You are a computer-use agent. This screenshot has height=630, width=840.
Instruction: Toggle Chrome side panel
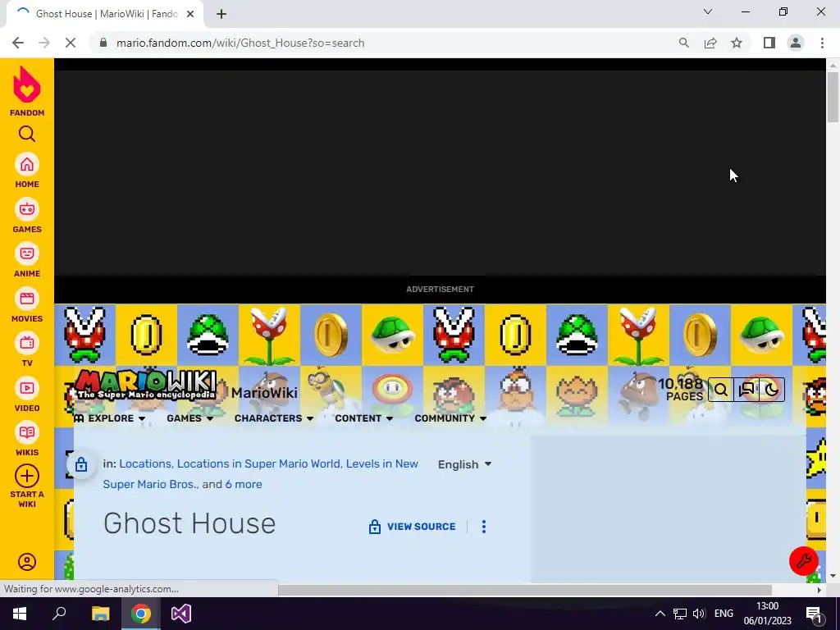point(769,43)
